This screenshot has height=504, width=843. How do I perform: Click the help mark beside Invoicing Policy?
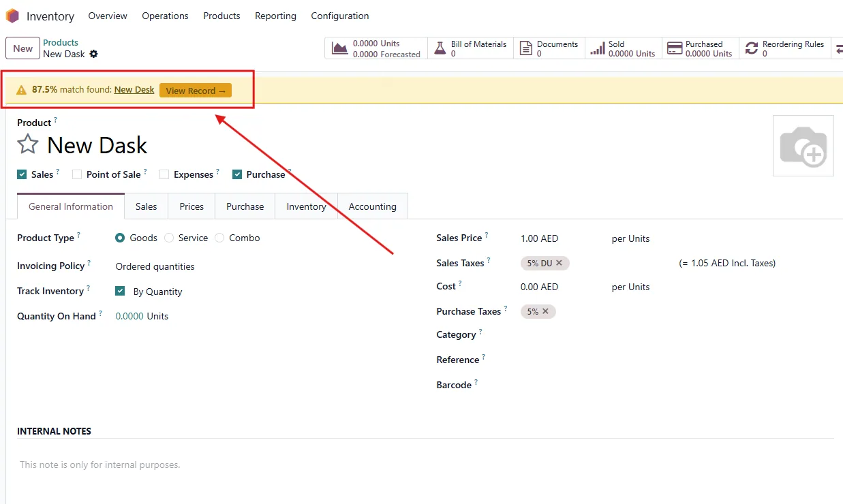tap(89, 263)
